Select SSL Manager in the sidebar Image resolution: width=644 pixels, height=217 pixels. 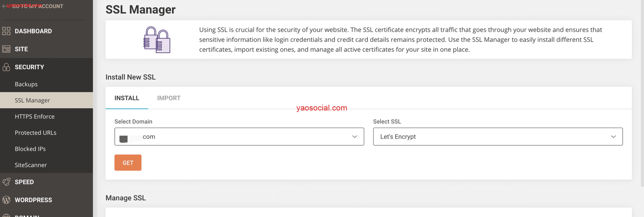click(32, 100)
